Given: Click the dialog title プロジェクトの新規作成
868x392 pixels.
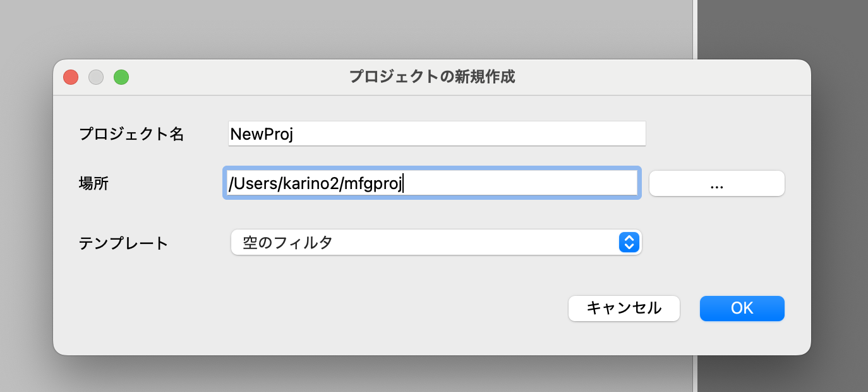Looking at the screenshot, I should coord(432,77).
